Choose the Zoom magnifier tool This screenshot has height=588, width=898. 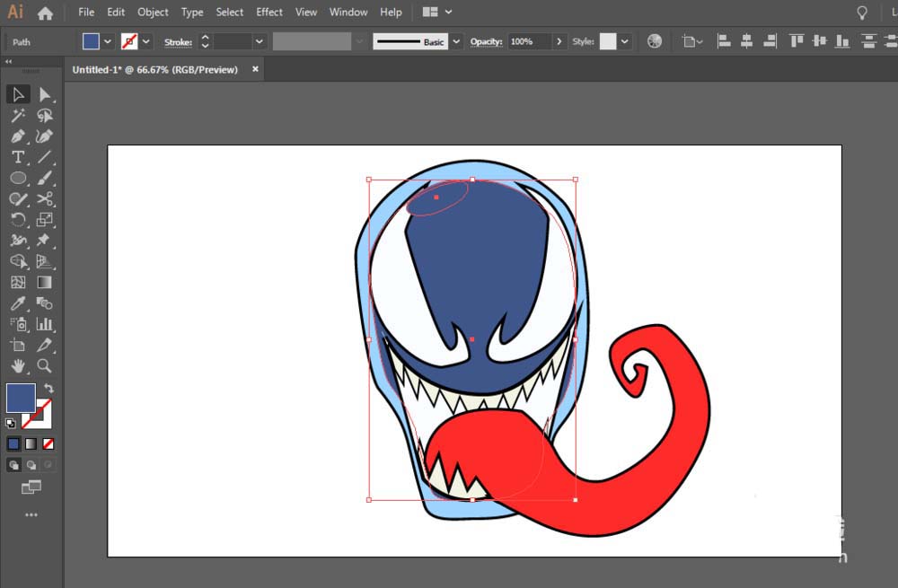44,365
